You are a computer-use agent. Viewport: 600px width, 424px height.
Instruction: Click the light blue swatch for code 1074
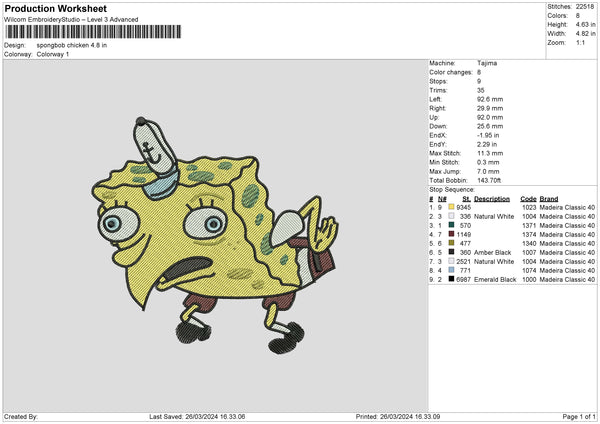pyautogui.click(x=451, y=270)
